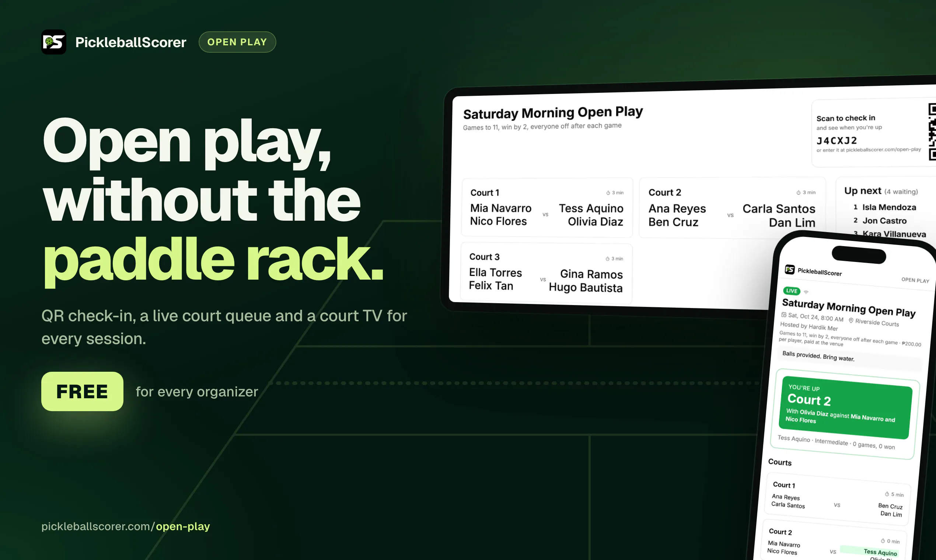936x560 pixels.
Task: Select player Carla Santos in tablet Court 2
Action: point(779,209)
